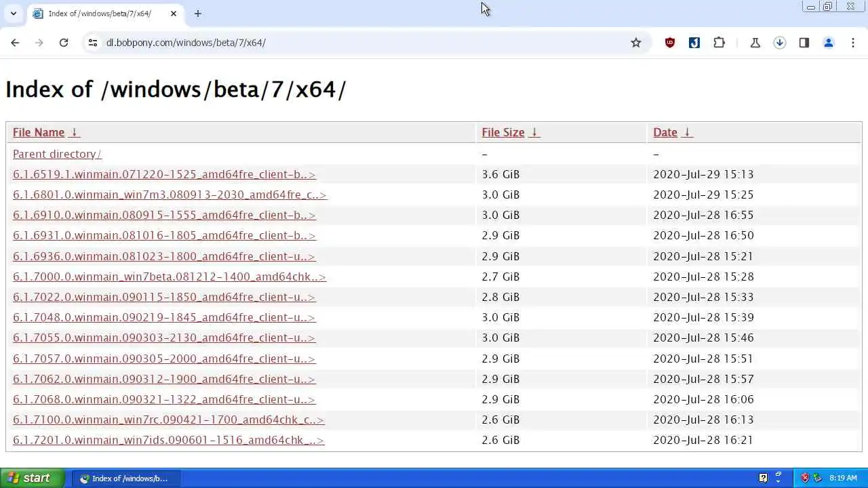The height and width of the screenshot is (488, 868).
Task: Click descending arrow next to File Size
Action: coord(534,132)
